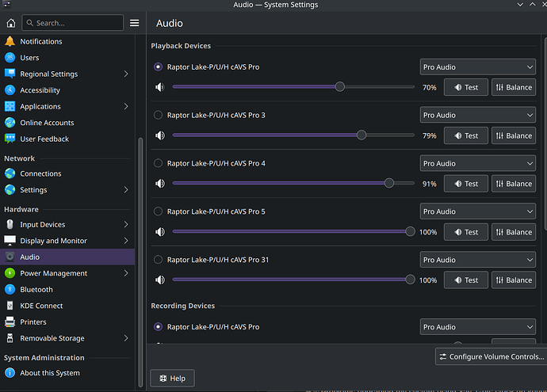Click the Printers icon
The height and width of the screenshot is (392, 547).
(x=10, y=322)
